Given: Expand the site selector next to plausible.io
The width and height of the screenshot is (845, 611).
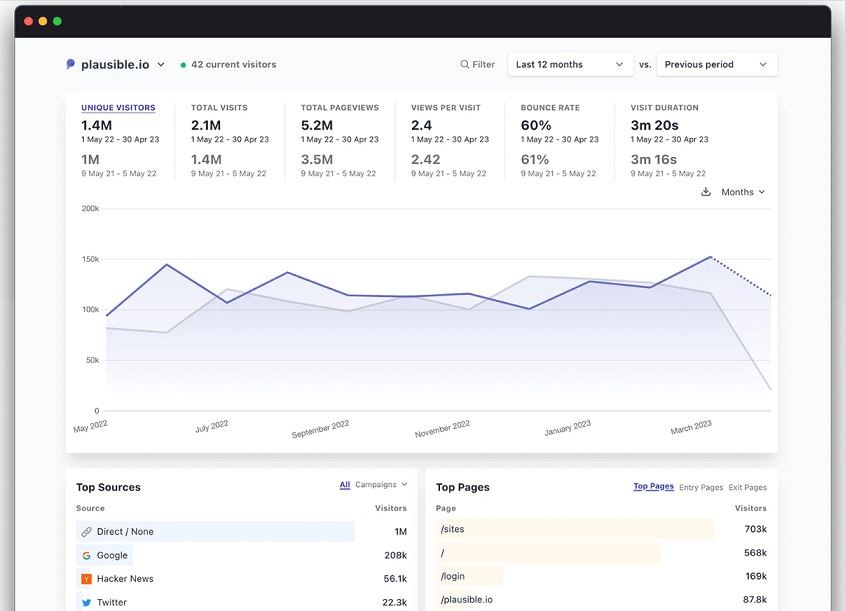Looking at the screenshot, I should tap(161, 64).
